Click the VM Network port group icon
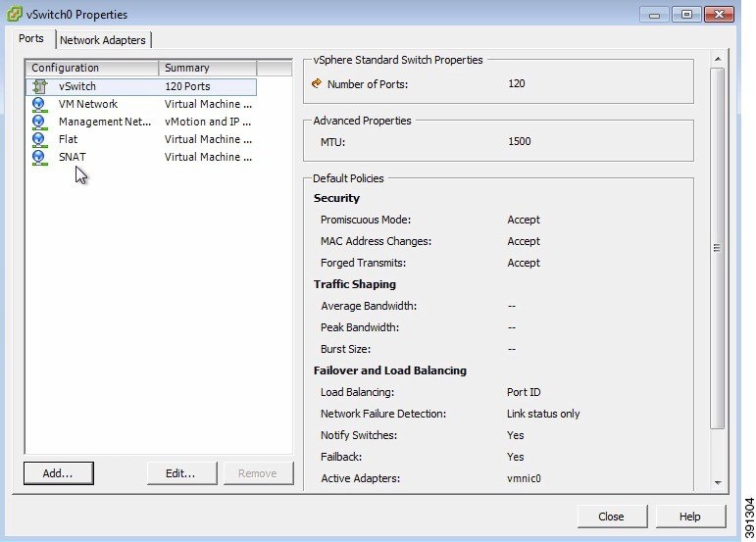This screenshot has height=542, width=756. [39, 105]
